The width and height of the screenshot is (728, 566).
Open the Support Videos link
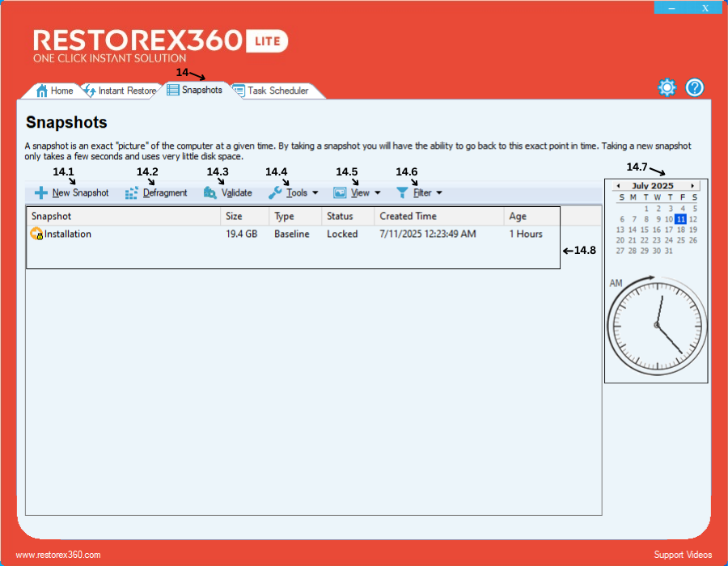click(683, 555)
